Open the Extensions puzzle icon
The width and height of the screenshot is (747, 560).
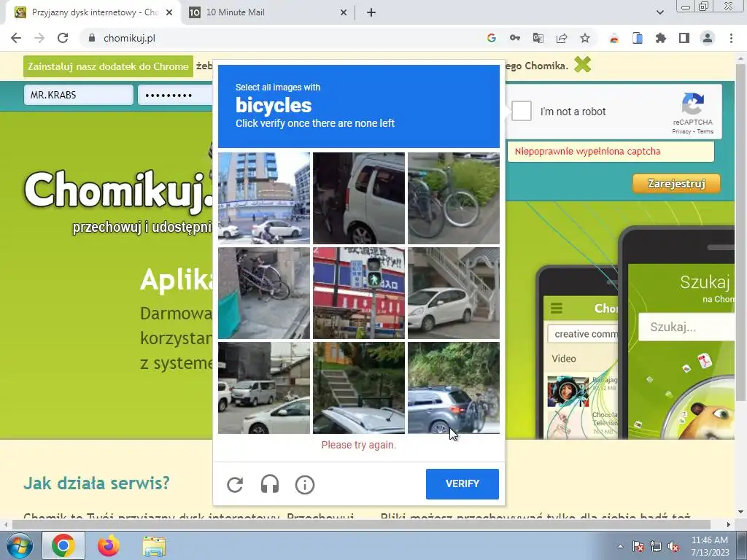(660, 38)
